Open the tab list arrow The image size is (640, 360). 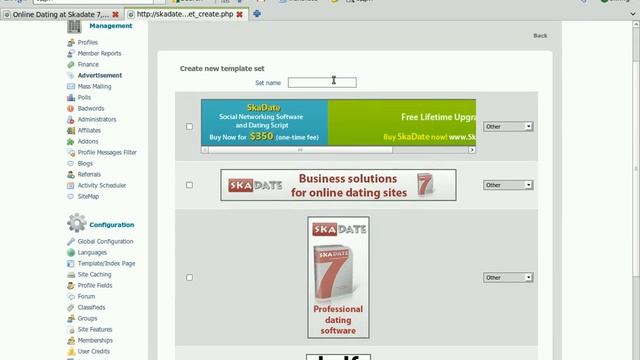633,14
